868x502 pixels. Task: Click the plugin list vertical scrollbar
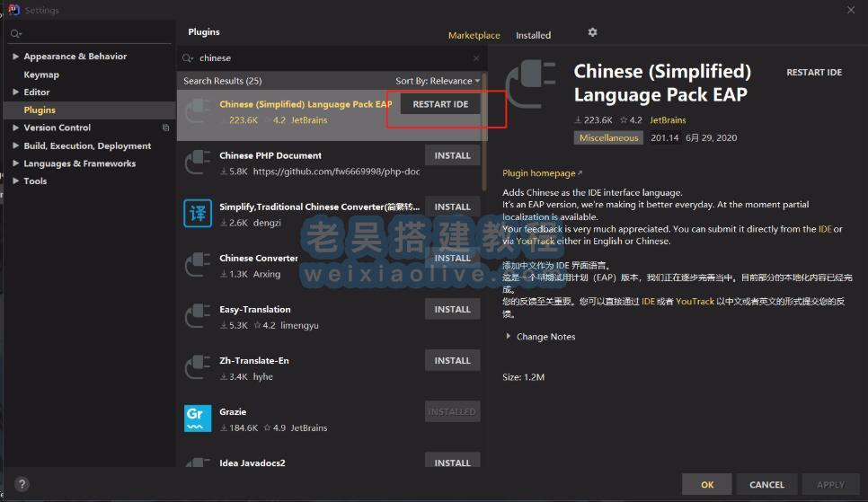484,133
